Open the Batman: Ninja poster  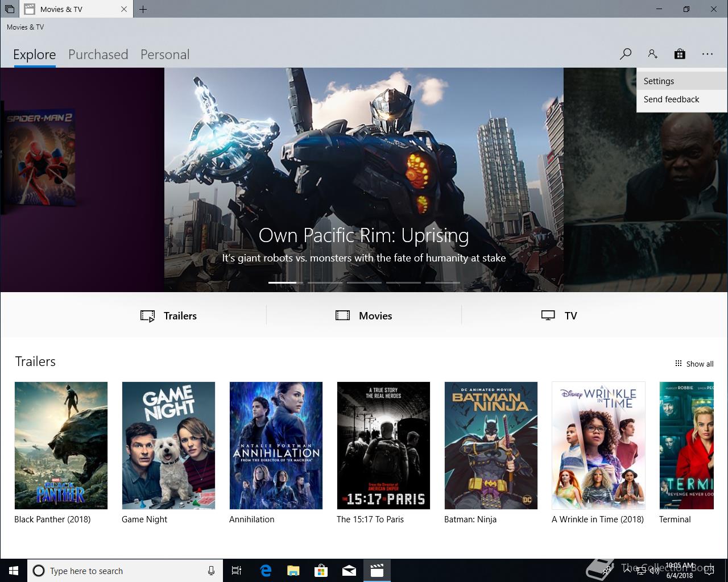tap(491, 446)
